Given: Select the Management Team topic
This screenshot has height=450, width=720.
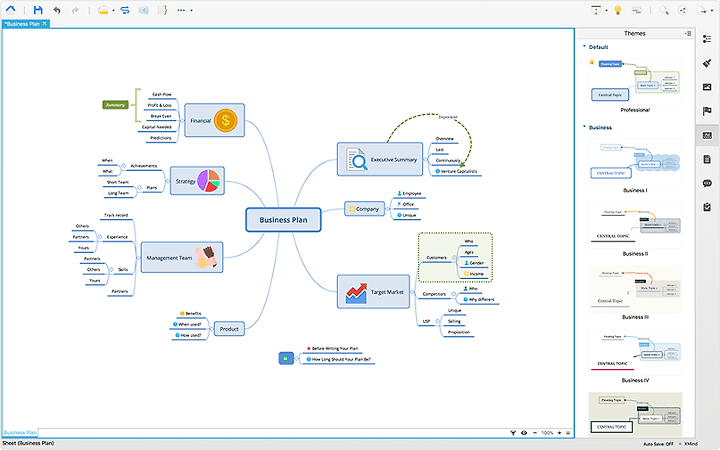Looking at the screenshot, I should click(x=182, y=257).
